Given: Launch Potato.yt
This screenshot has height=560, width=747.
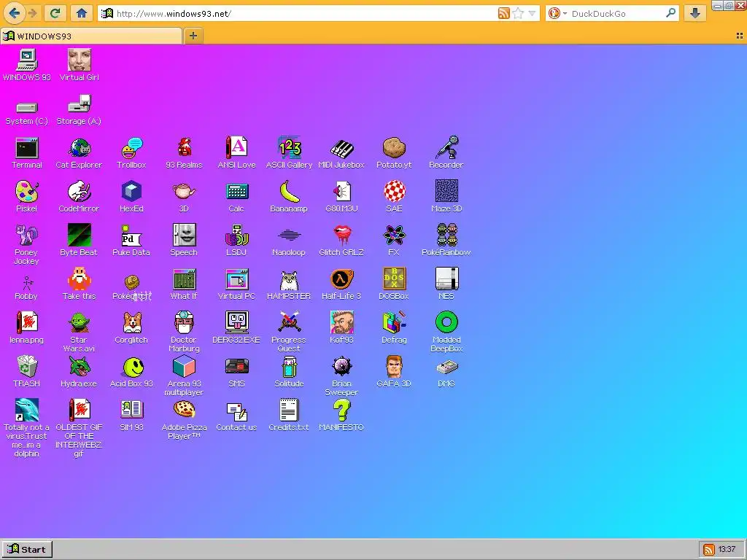Looking at the screenshot, I should click(x=394, y=153).
